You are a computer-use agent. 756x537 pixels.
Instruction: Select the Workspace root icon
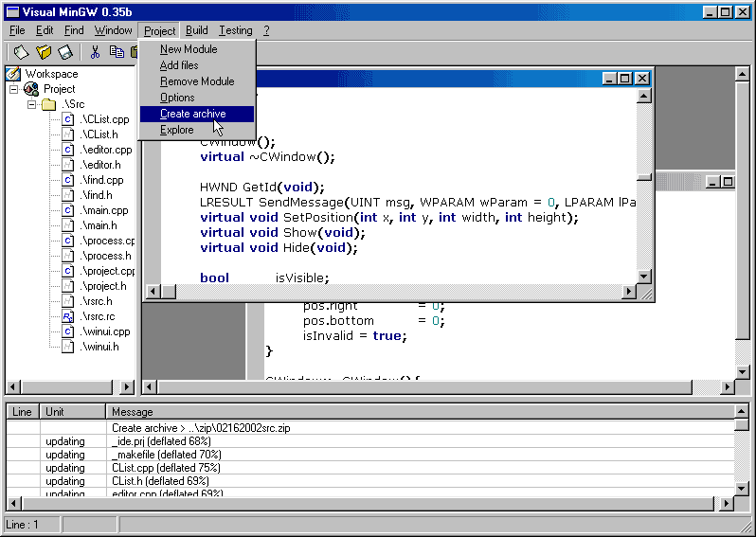pos(13,74)
